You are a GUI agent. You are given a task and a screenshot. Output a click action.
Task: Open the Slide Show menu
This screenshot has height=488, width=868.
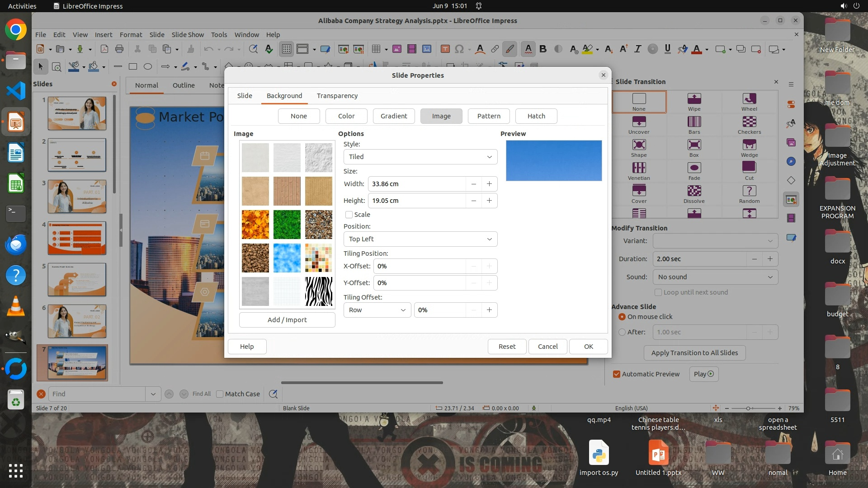point(187,34)
